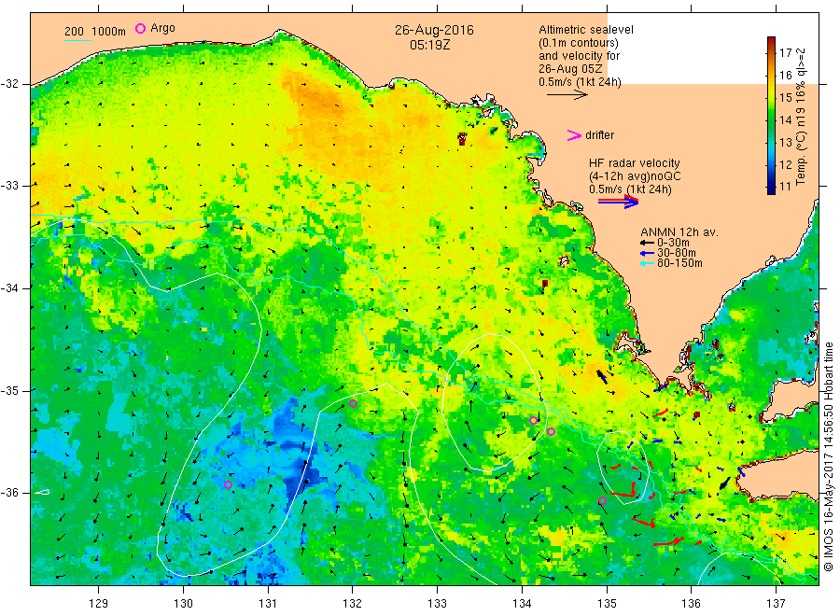Image resolution: width=840 pixels, height=616 pixels.
Task: Click the Argo float marker near 130.5E 36S
Action: point(228,484)
